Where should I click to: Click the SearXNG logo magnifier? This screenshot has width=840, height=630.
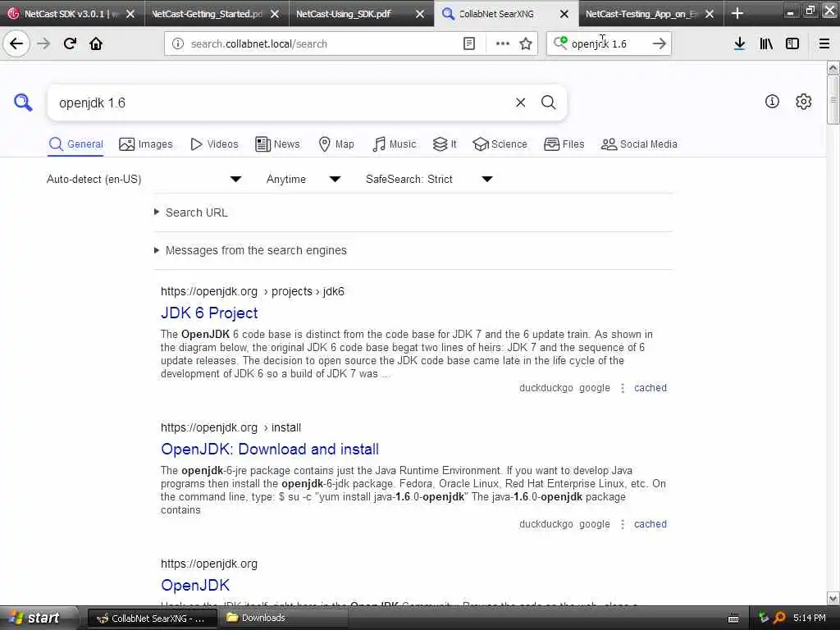coord(23,102)
